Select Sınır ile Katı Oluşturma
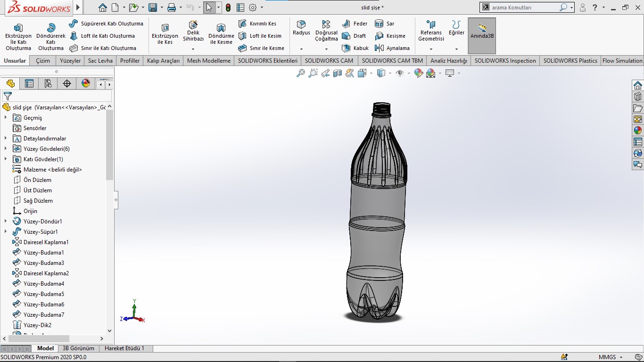The width and height of the screenshot is (644, 362). pyautogui.click(x=103, y=48)
